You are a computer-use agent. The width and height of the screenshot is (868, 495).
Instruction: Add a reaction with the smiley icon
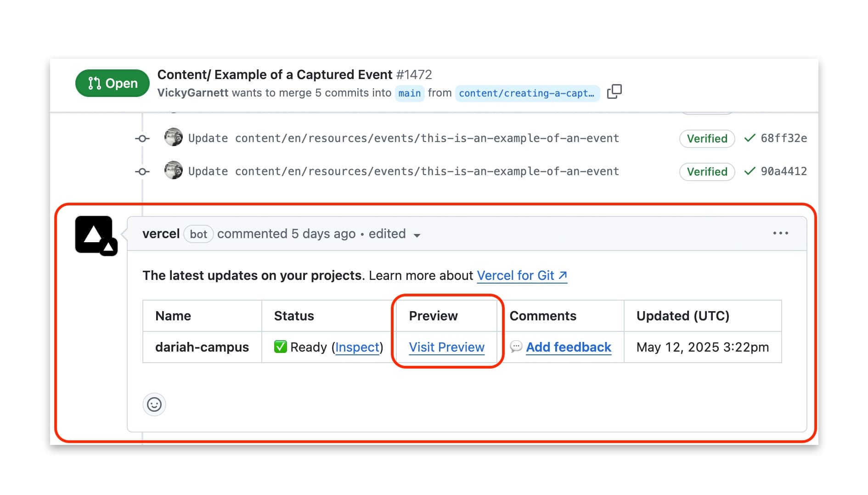[154, 404]
